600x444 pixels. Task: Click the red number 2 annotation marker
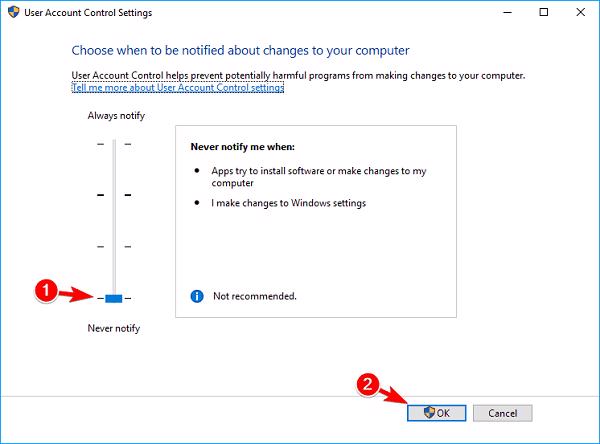367,384
